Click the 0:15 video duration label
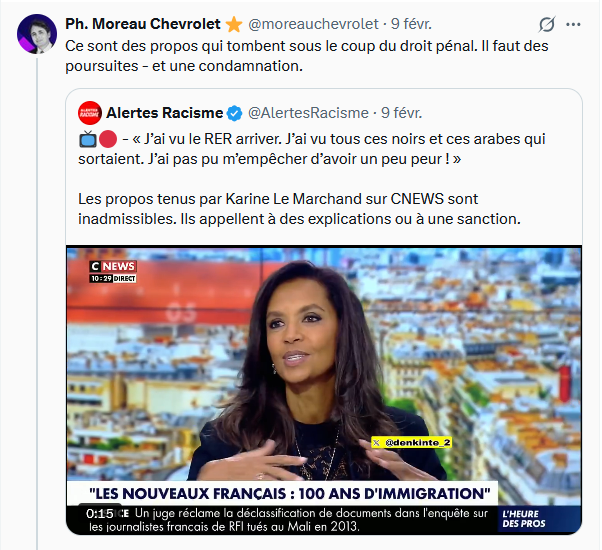Screen dimensions: 602x550 point(100,514)
